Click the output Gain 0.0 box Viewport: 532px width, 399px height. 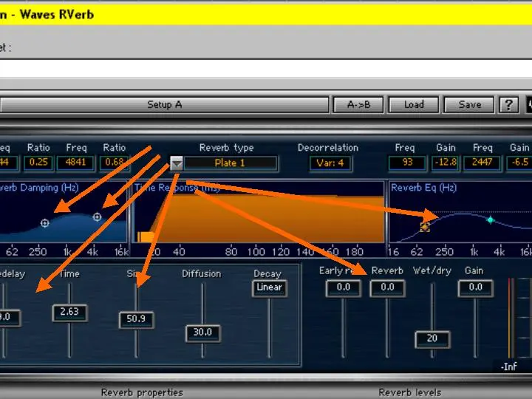point(475,288)
